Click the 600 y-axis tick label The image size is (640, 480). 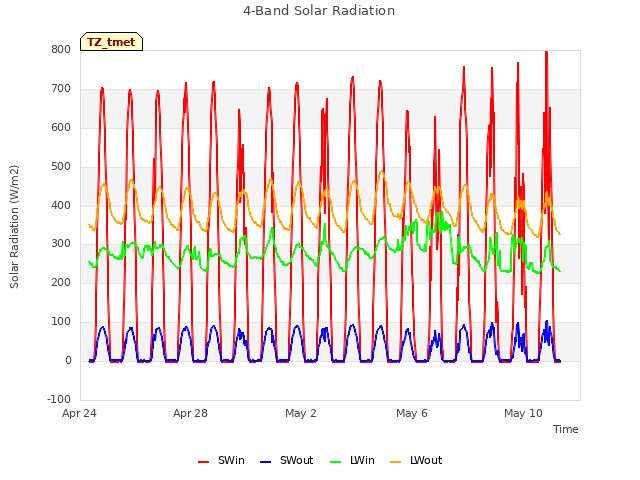click(x=61, y=127)
